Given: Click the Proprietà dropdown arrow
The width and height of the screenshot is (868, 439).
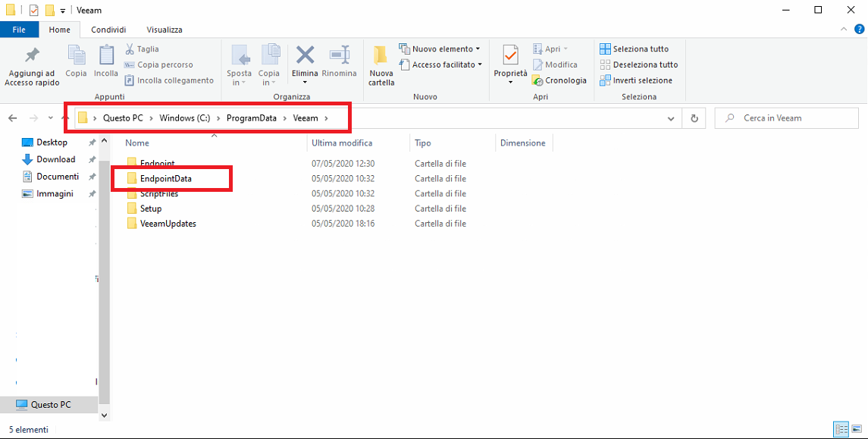Looking at the screenshot, I should (x=510, y=83).
